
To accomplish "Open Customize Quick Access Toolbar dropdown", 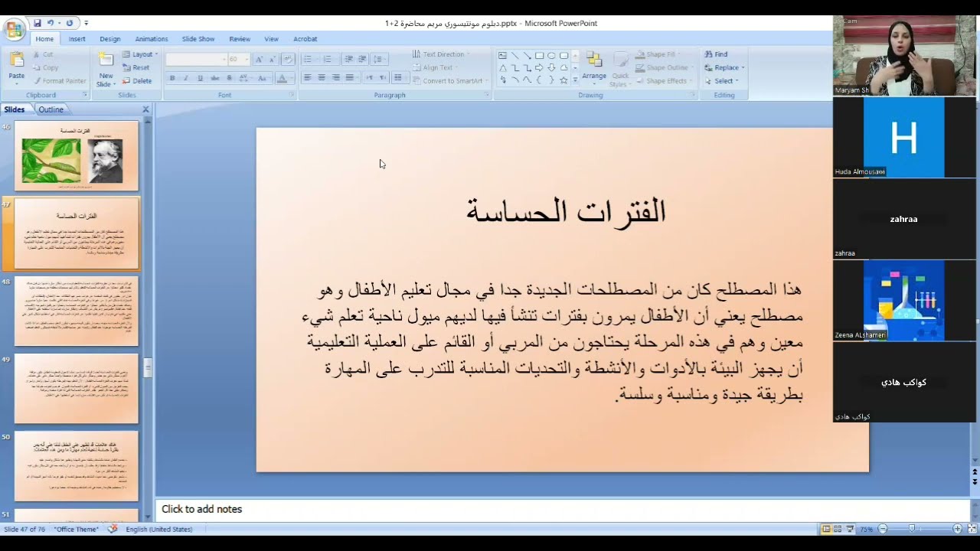I will coord(86,24).
